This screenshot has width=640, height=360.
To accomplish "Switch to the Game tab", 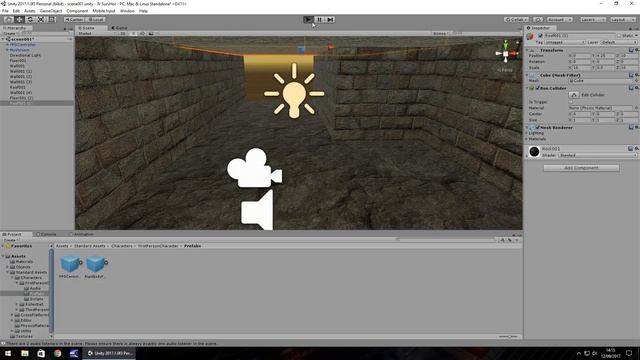I will point(120,28).
